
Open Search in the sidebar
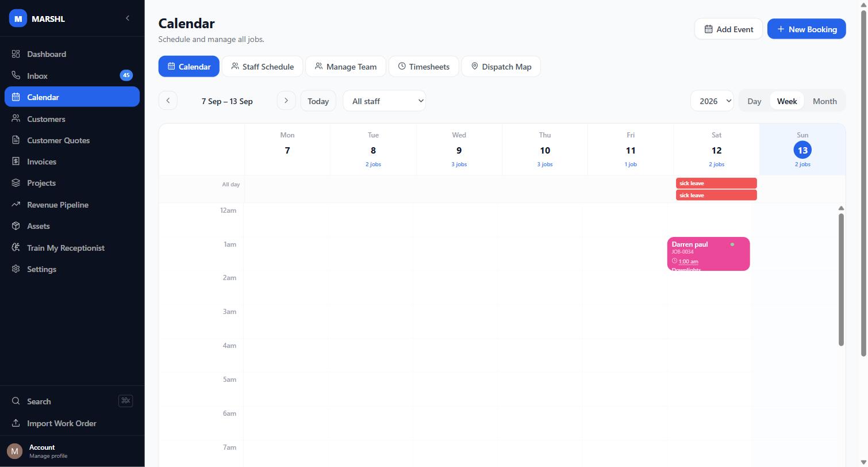[x=72, y=401]
